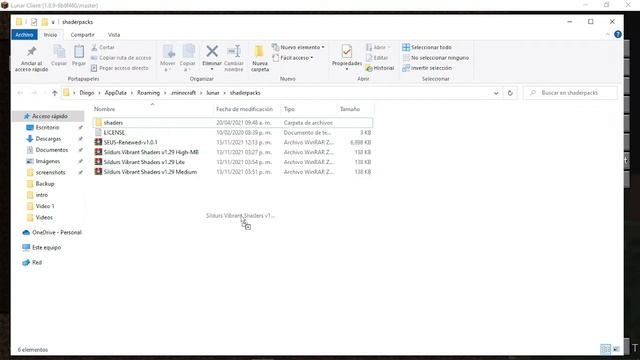Click the Editar ribbon button
This screenshot has width=640, height=360.
pyautogui.click(x=377, y=58)
